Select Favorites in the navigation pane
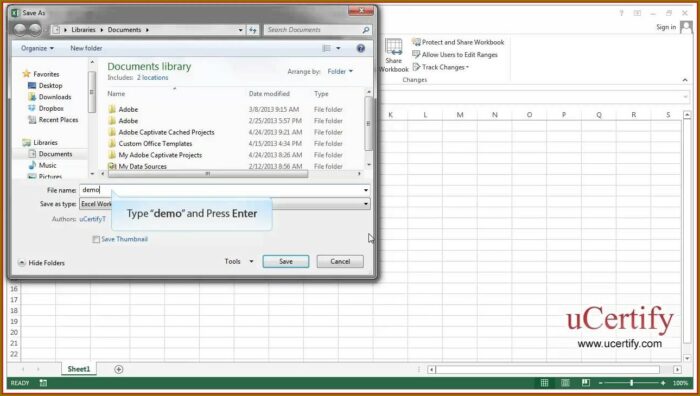The height and width of the screenshot is (396, 700). 41,74
